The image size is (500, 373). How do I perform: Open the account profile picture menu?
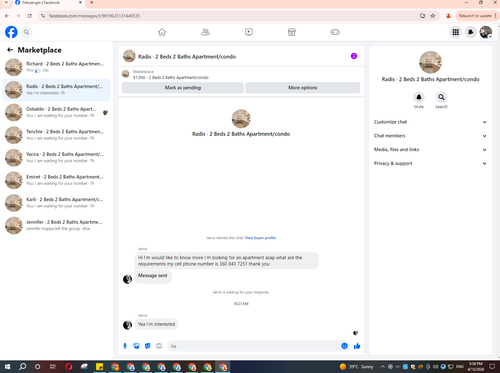(486, 32)
